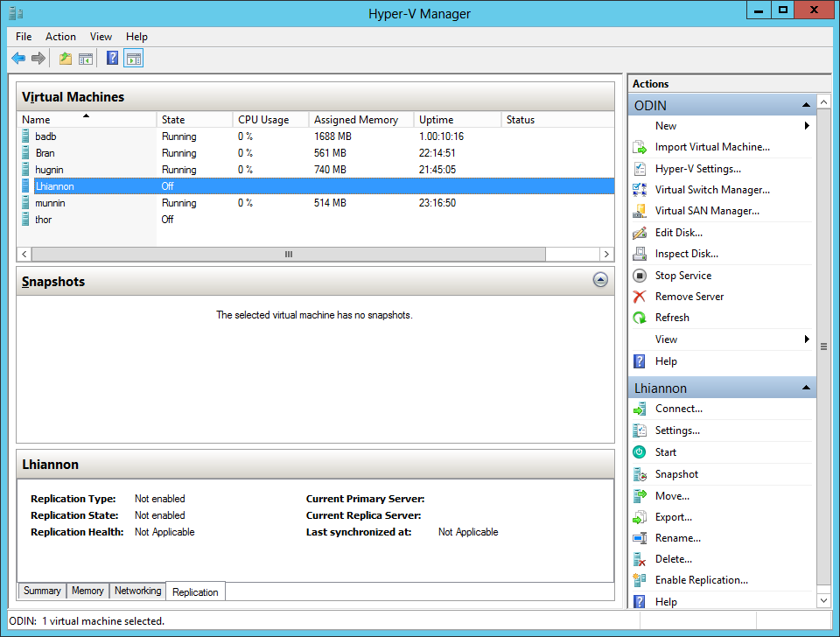Select the Lhiannon virtual machine row

(x=316, y=185)
